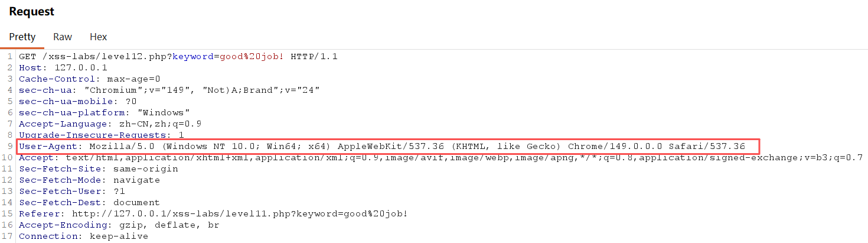The height and width of the screenshot is (243, 868).
Task: Click the Sec-Fetch-Dest document line
Action: pos(89,202)
